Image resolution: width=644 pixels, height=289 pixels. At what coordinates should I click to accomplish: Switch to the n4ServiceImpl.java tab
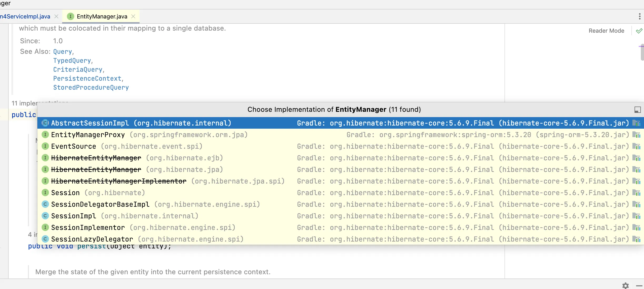tap(25, 16)
